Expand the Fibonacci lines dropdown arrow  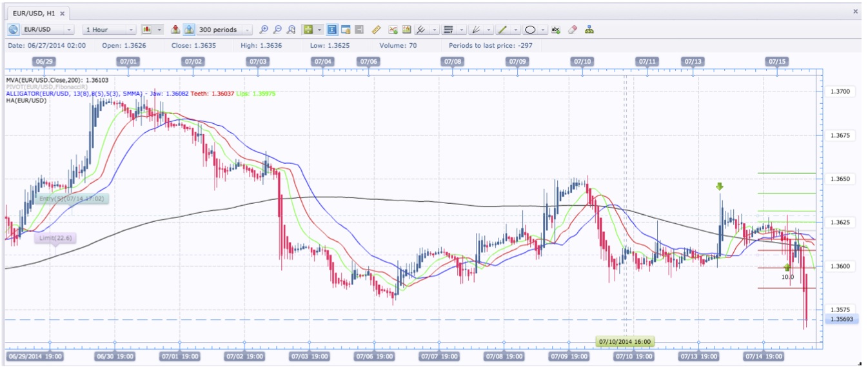coord(462,30)
